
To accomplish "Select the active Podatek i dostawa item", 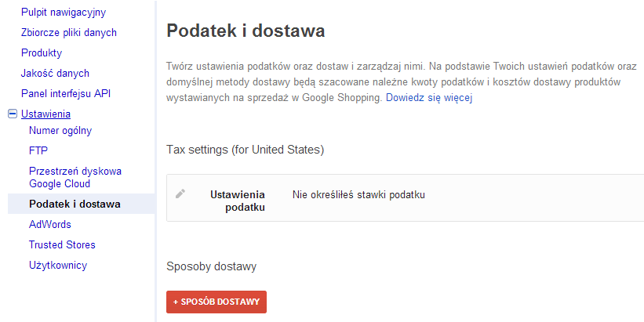I will [x=75, y=204].
